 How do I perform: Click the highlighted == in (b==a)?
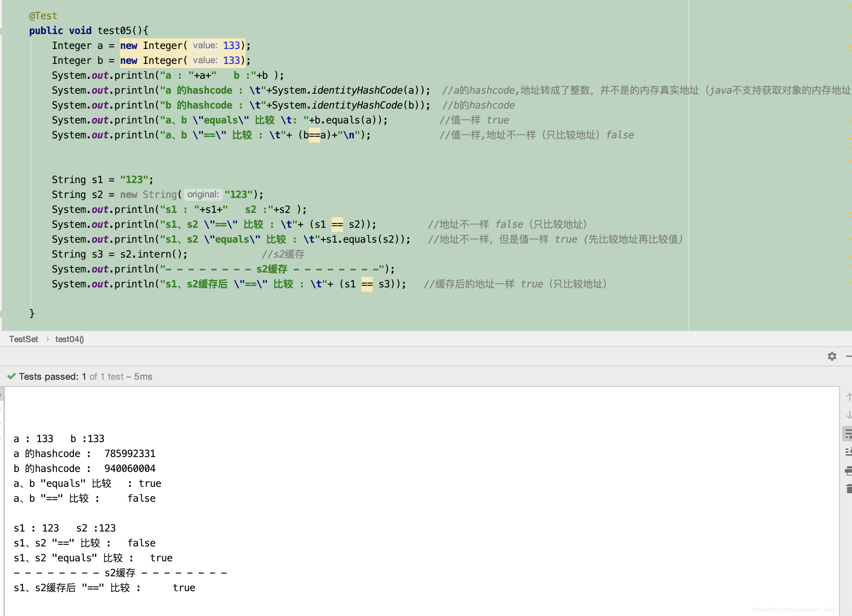click(315, 135)
